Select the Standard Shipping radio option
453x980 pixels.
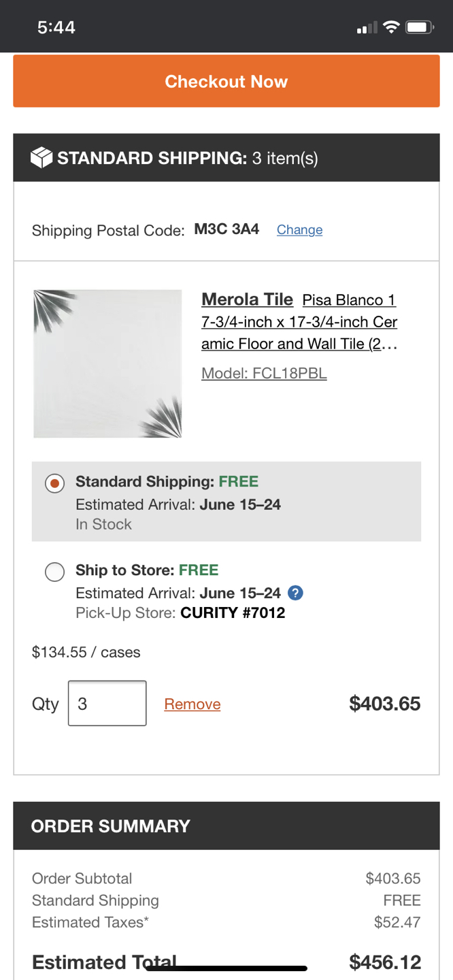pos(55,483)
